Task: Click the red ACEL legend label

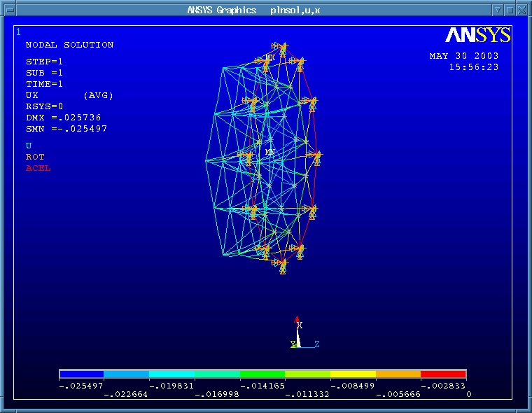Action: click(38, 168)
